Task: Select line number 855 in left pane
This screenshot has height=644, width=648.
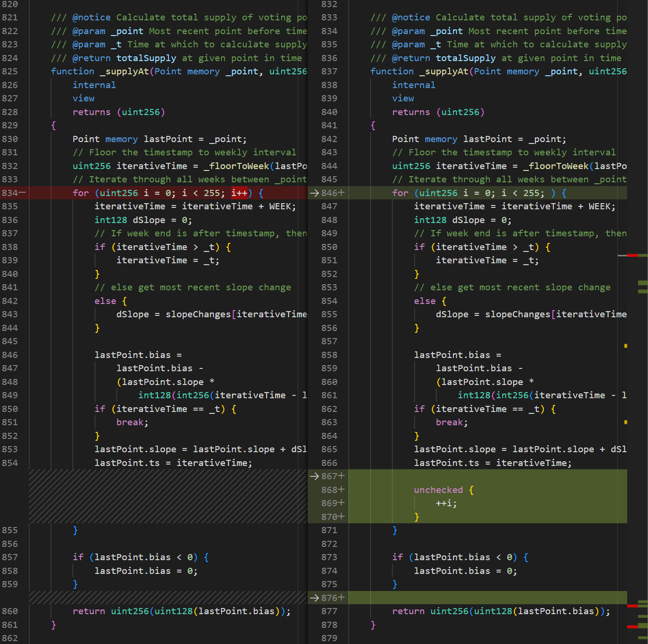Action: (10, 530)
